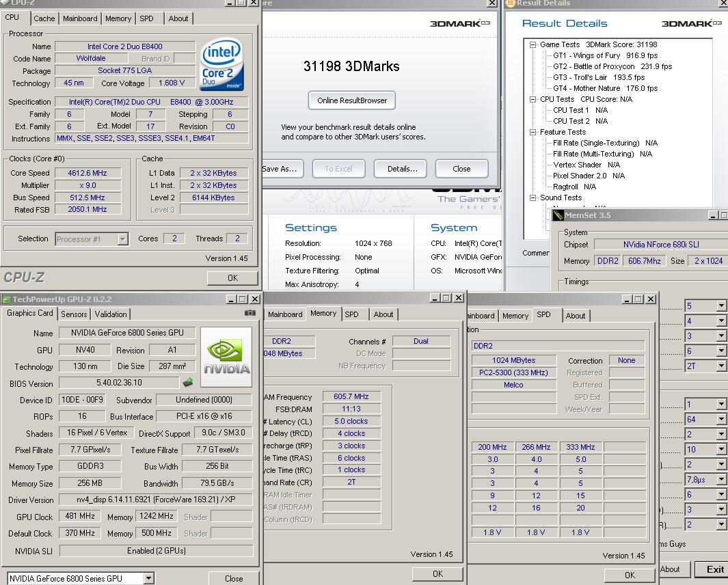
Task: Click the Driver Version field in GPU-Z
Action: [156, 500]
